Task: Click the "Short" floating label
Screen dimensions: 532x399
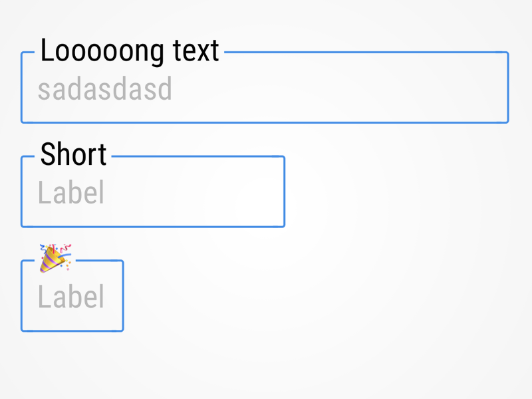Action: point(73,155)
